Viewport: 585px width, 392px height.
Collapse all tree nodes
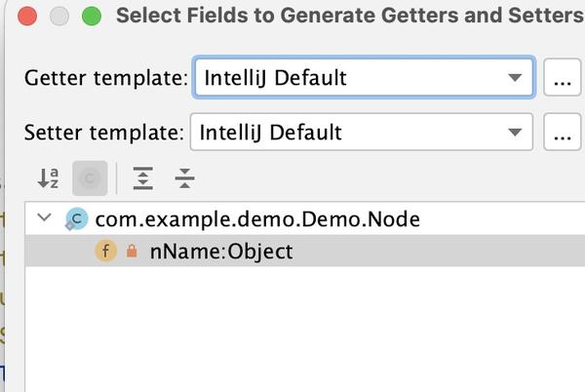(x=184, y=178)
